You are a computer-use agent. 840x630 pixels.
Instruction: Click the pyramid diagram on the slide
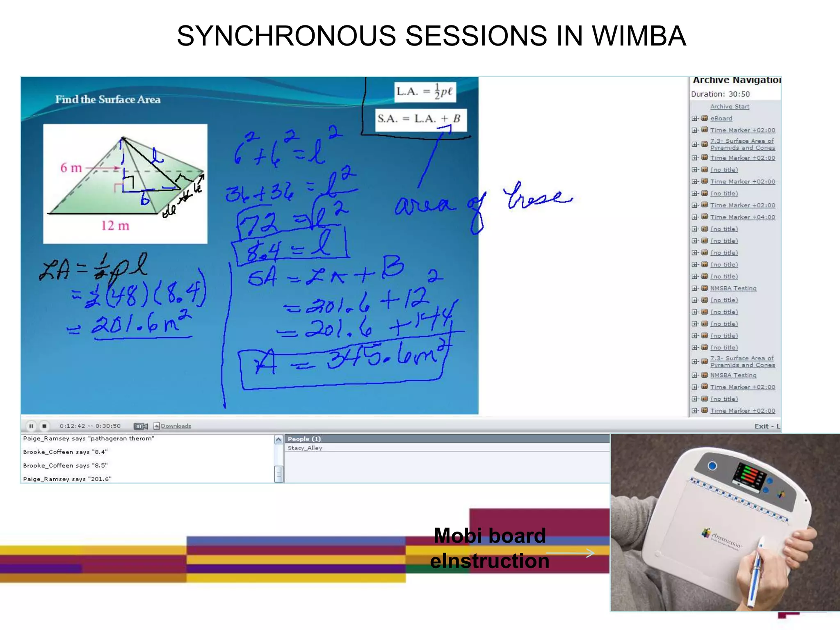tap(125, 184)
